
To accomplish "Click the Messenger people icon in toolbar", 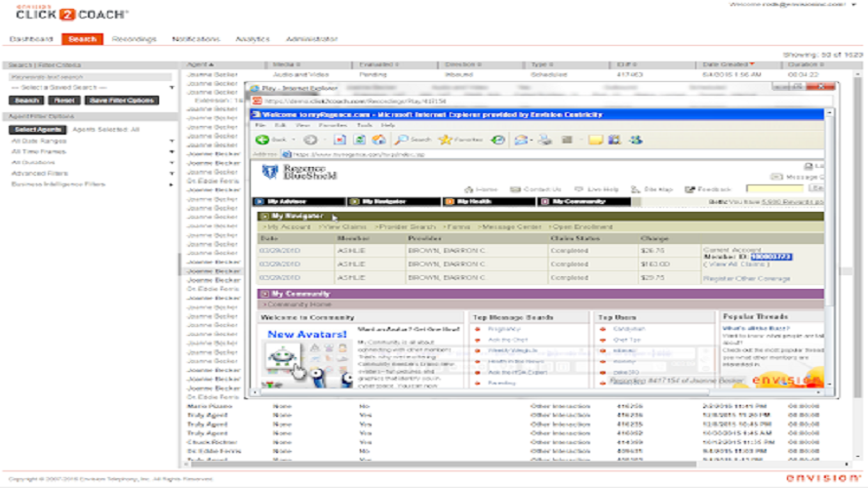I will (x=636, y=140).
